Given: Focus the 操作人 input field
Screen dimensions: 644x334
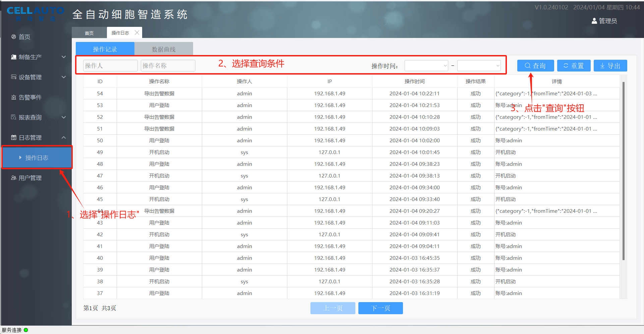Looking at the screenshot, I should coord(111,65).
